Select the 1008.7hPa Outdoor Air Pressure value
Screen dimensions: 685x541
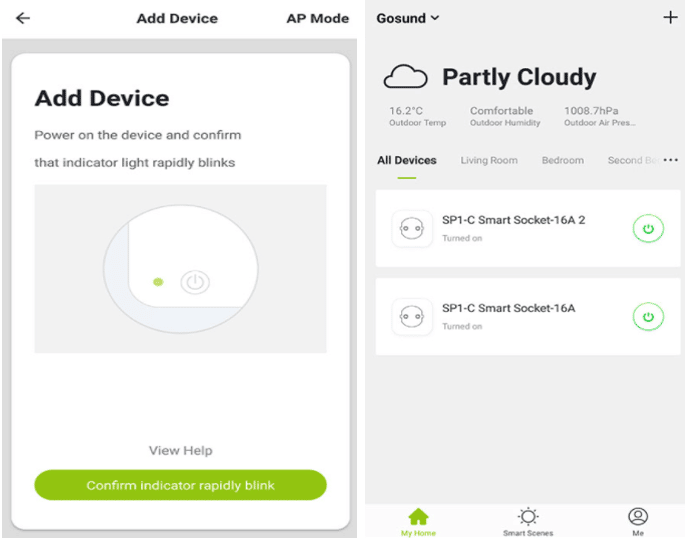pos(599,116)
